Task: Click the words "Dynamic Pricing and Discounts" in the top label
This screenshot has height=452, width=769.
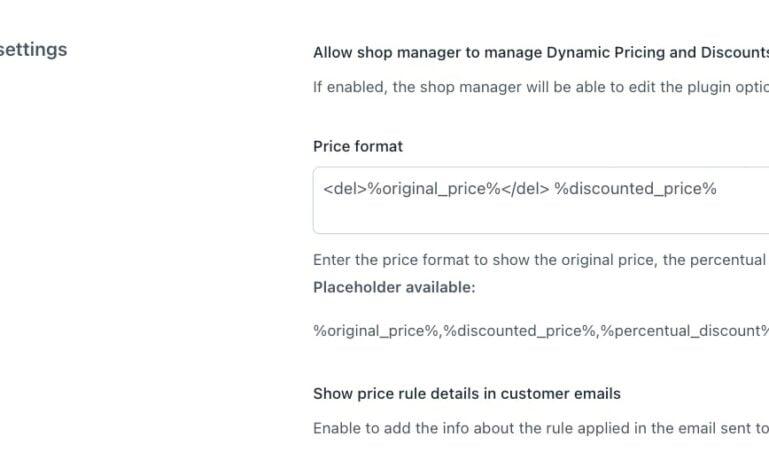Action: click(658, 52)
